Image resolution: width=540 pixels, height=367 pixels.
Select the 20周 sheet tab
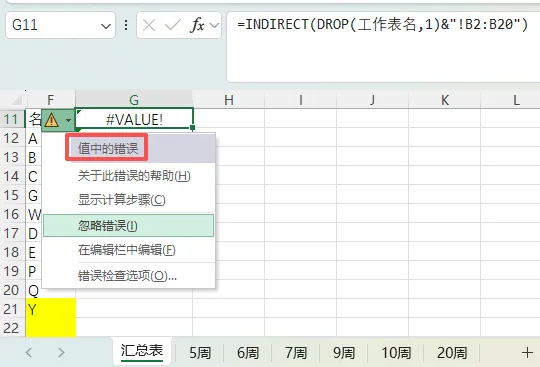[x=452, y=353]
